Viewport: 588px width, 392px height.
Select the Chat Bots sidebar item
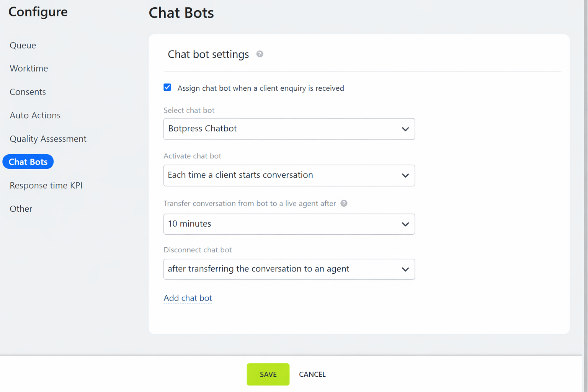pos(28,162)
